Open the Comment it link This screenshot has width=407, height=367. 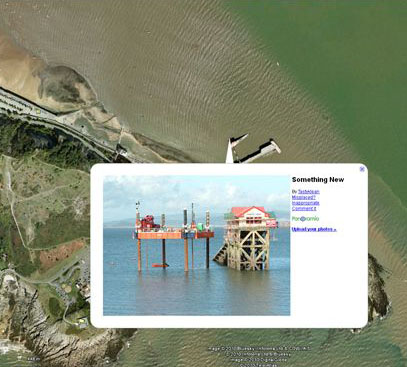coord(304,209)
